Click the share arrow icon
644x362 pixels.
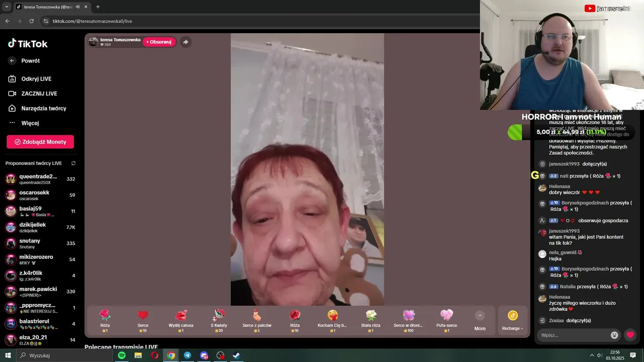(x=185, y=42)
